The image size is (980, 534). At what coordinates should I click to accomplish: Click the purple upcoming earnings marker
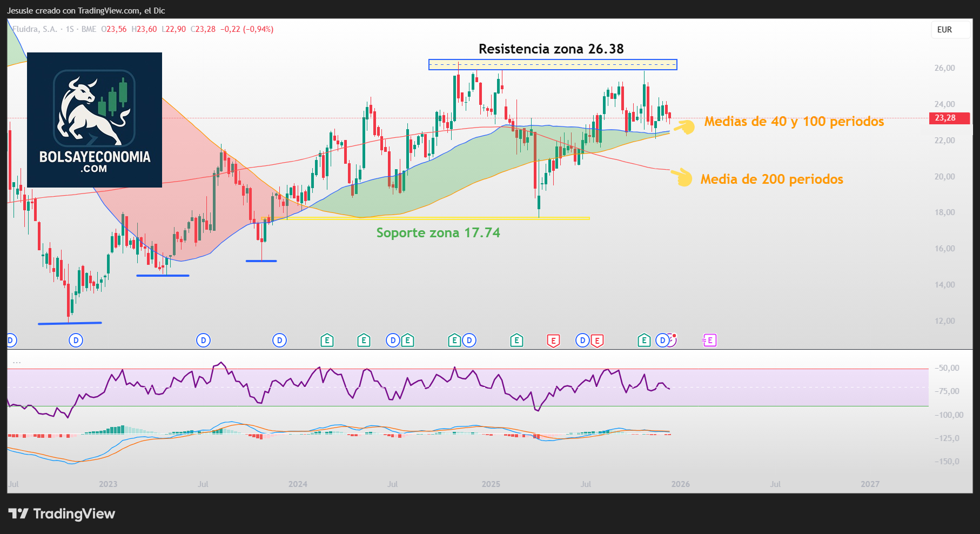point(709,341)
